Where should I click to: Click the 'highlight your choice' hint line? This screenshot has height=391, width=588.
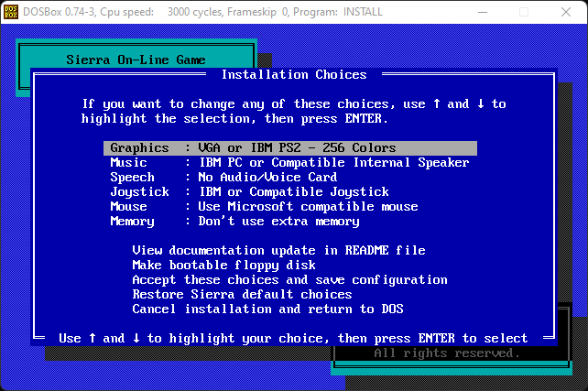pos(293,339)
